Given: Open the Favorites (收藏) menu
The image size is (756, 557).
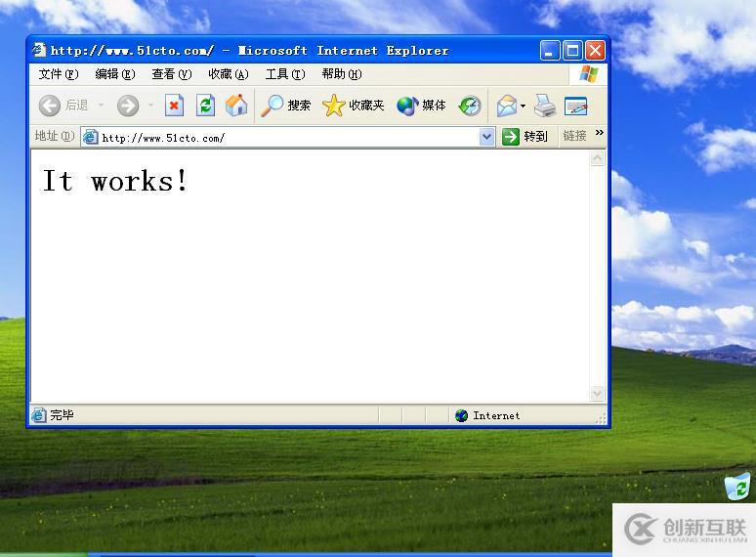Looking at the screenshot, I should tap(228, 74).
